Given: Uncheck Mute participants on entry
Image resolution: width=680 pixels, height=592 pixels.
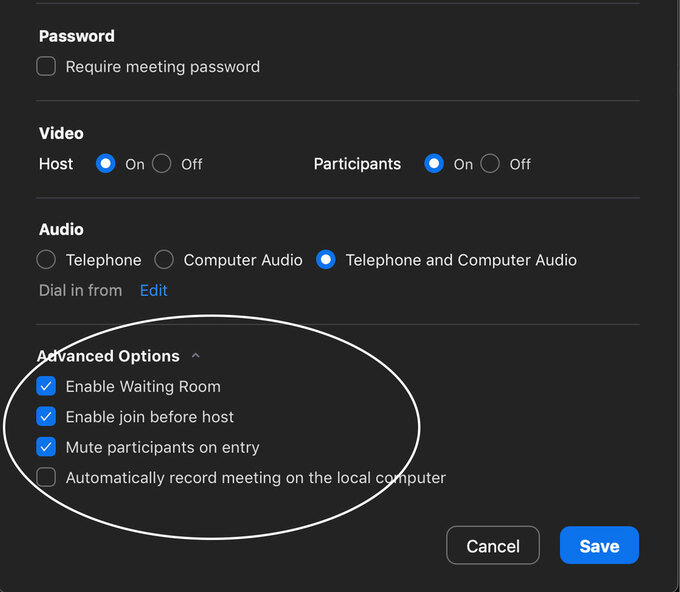Looking at the screenshot, I should pyautogui.click(x=46, y=447).
